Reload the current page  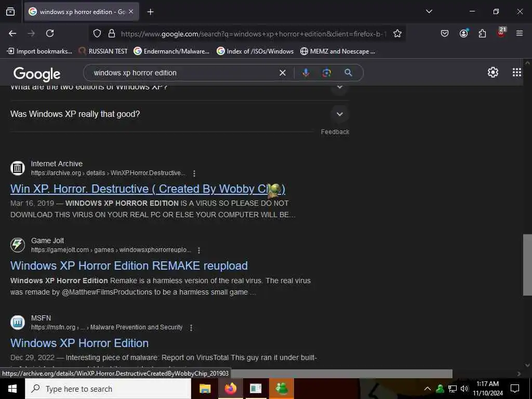(50, 33)
